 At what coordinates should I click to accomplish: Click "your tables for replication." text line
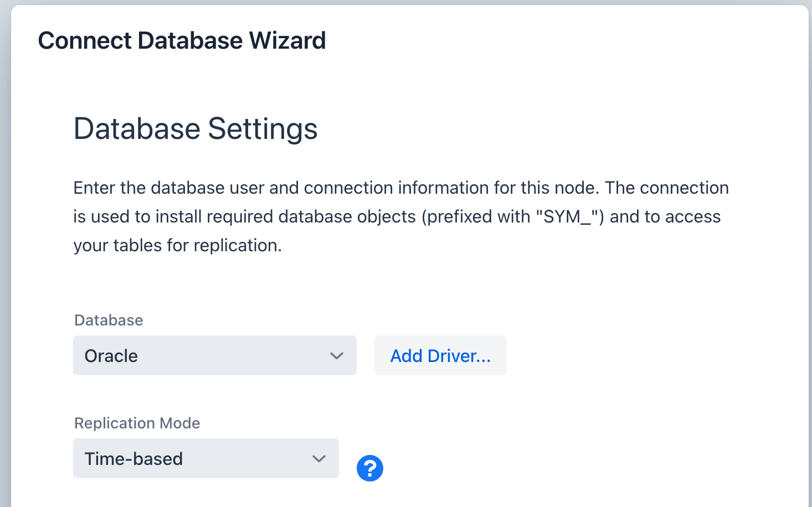(177, 245)
